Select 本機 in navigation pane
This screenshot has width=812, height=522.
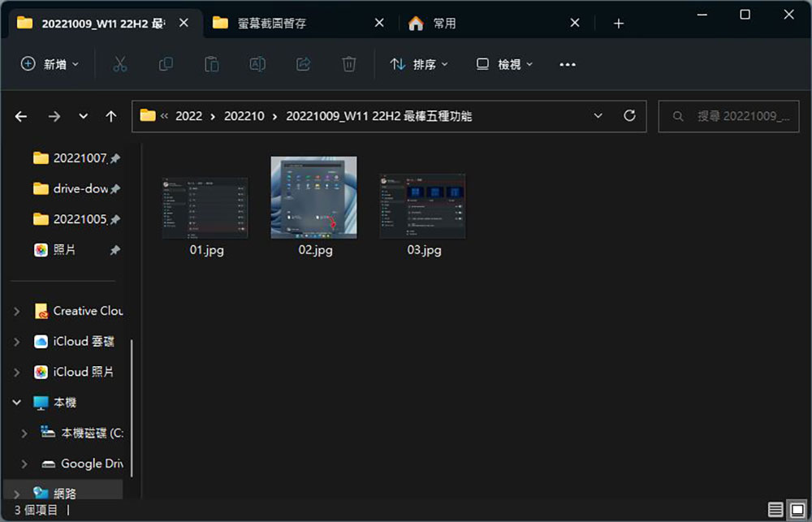tap(55, 403)
